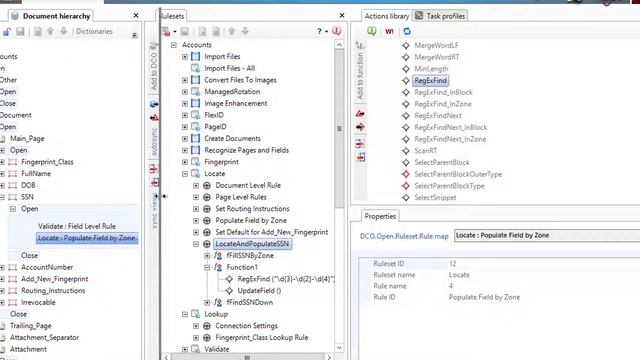Close the Document hierarchy panel

pos(136,16)
